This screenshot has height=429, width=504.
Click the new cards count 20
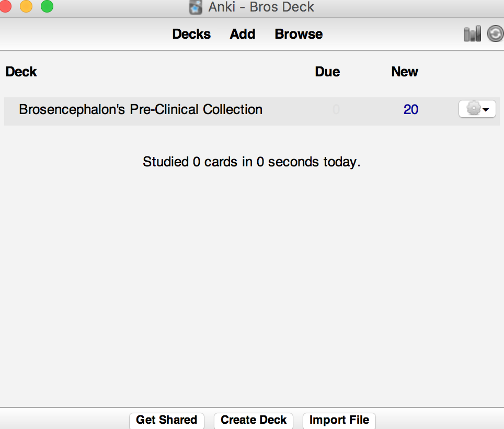[x=411, y=110]
